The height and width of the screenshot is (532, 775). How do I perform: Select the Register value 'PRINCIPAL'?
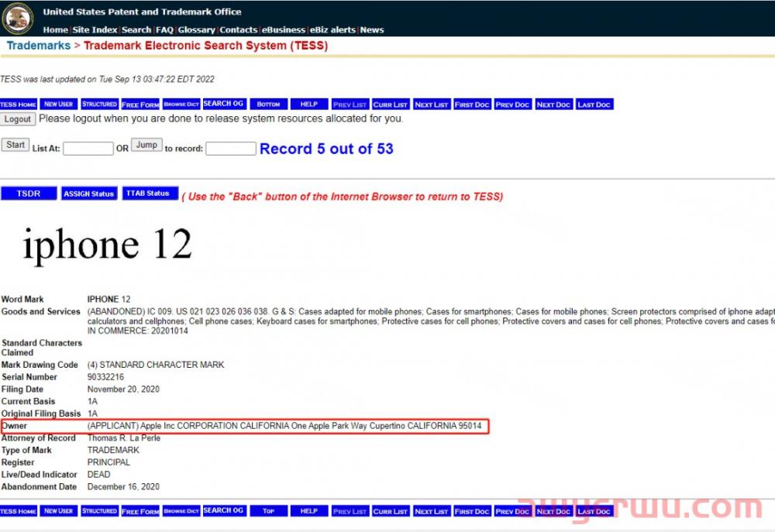108,462
